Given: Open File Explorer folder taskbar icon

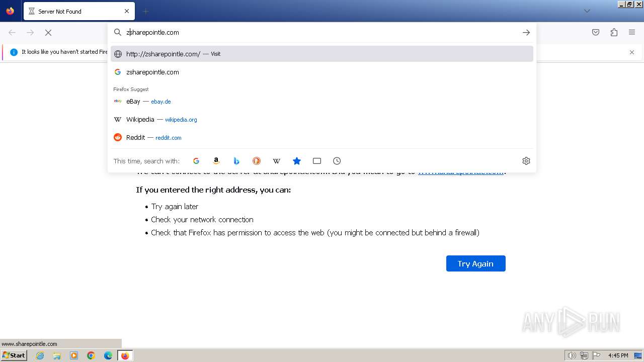Looking at the screenshot, I should tap(57, 355).
